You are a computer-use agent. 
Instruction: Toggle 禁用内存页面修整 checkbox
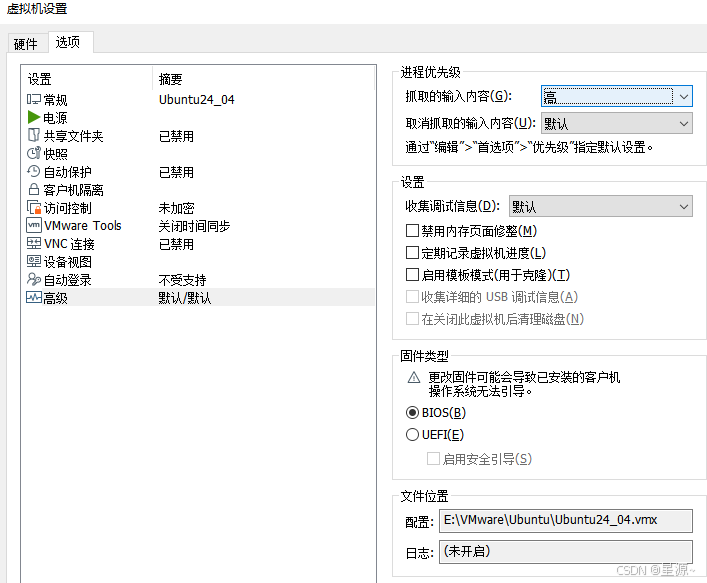pyautogui.click(x=412, y=231)
